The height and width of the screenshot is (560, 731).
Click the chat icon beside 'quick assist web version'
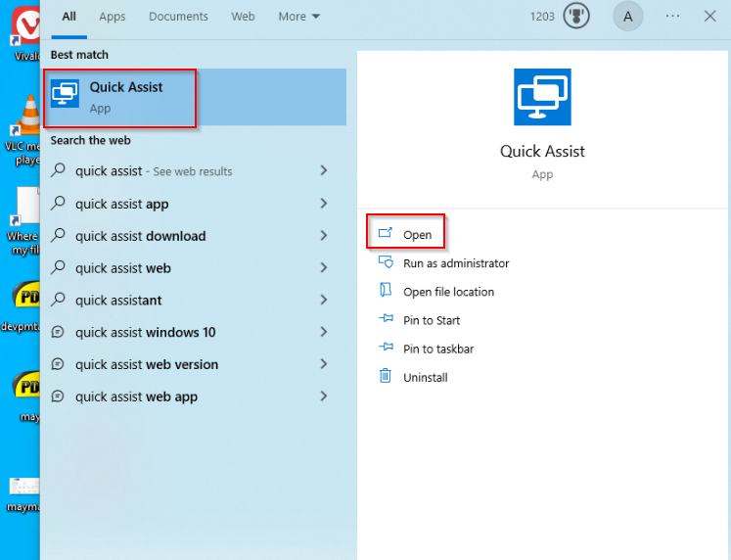click(58, 364)
